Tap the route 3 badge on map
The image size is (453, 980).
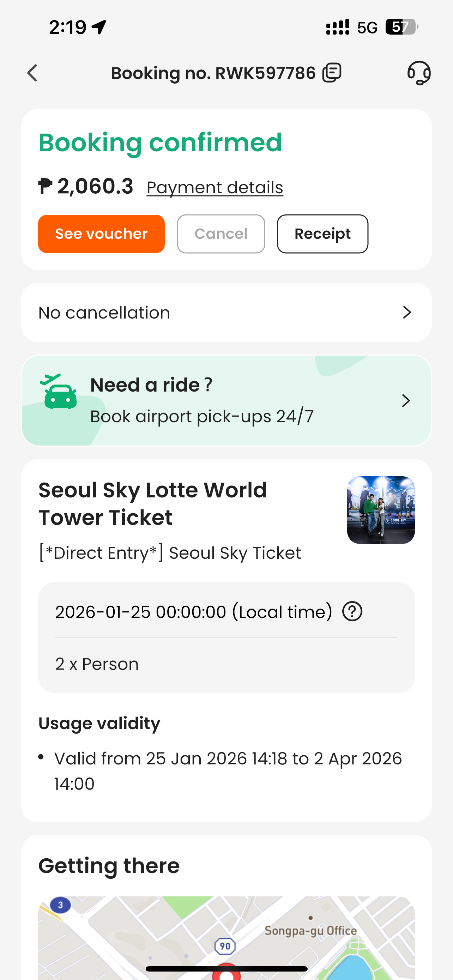tap(60, 905)
